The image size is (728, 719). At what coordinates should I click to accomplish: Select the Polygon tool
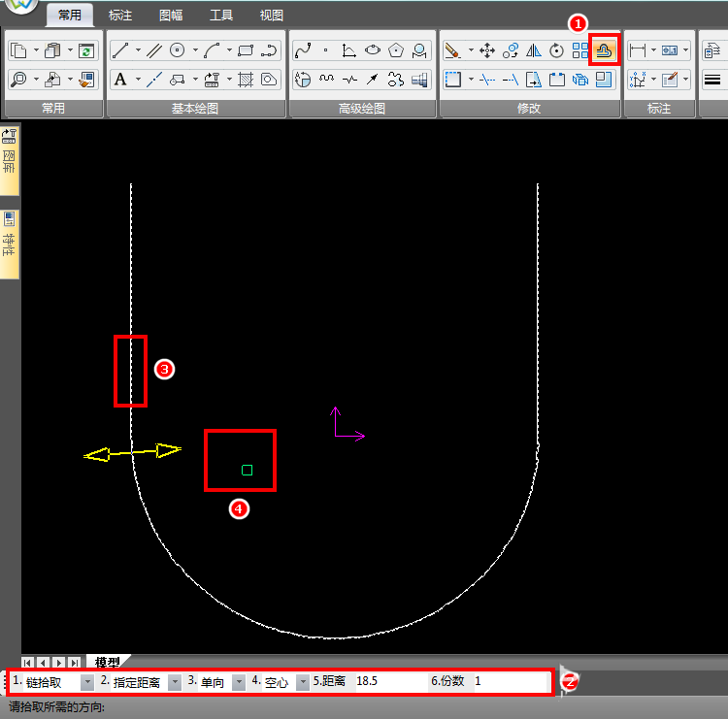click(396, 50)
